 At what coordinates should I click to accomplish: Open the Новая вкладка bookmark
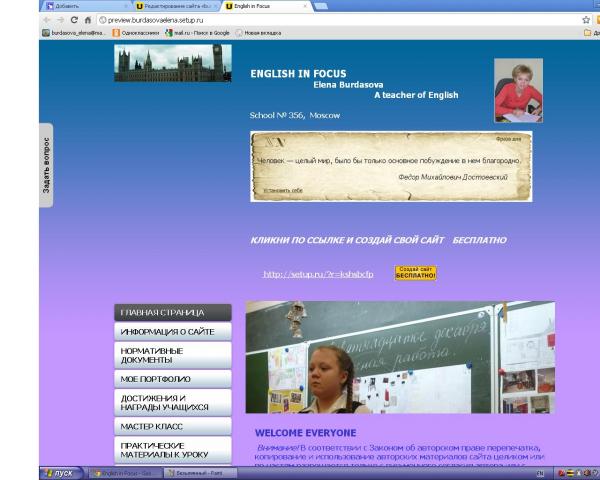(x=258, y=33)
